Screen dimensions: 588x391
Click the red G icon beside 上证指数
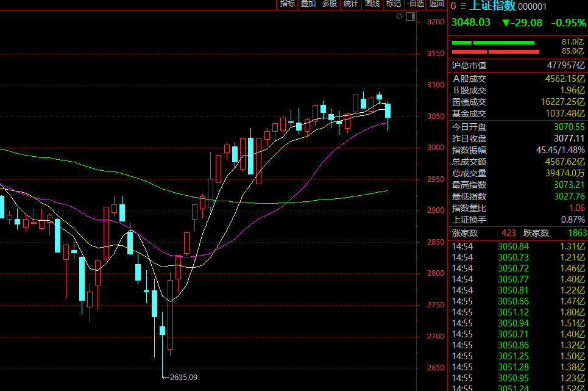point(453,6)
